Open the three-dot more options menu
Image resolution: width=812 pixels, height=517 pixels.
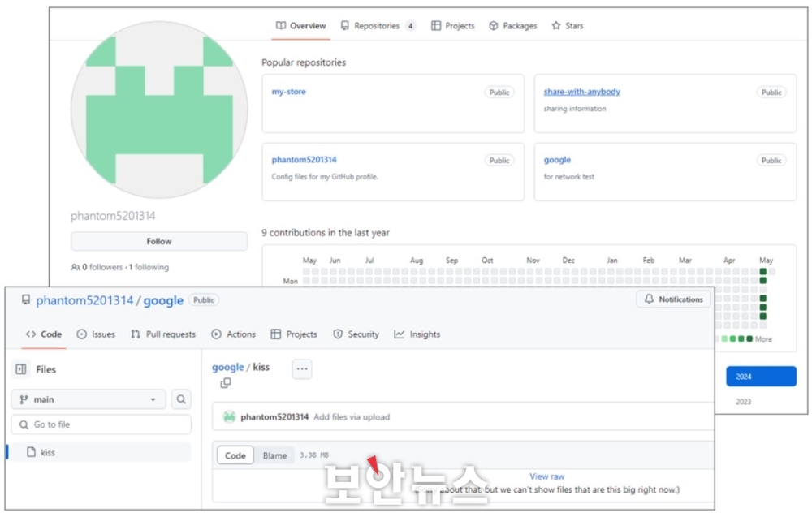pyautogui.click(x=302, y=369)
